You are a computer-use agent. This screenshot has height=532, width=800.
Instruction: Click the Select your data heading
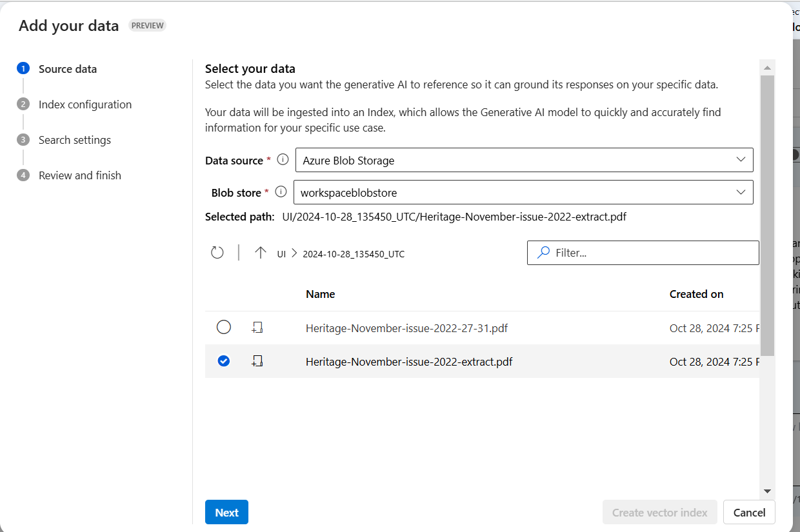coord(250,69)
